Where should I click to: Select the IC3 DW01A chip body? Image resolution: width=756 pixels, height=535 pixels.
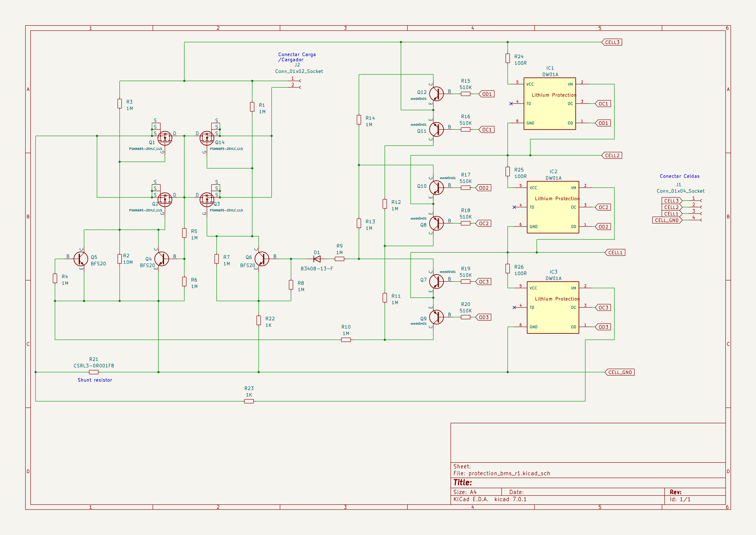tap(553, 313)
